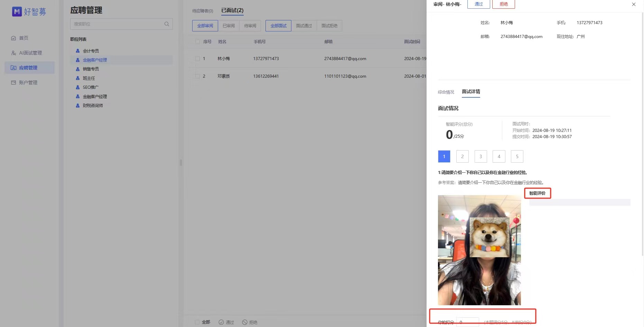The image size is (644, 327).
Task: Click the 邮箱 column header
Action: pos(328,42)
